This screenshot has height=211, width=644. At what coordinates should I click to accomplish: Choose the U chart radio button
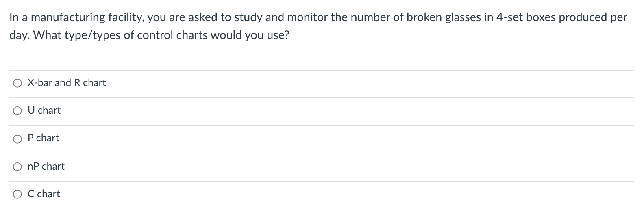click(17, 111)
